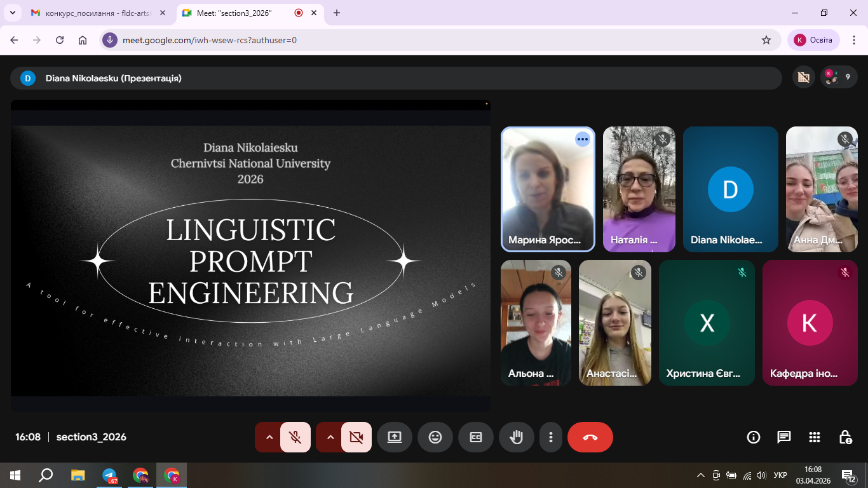Viewport: 868px width, 488px height.
Task: Toggle closed captions on
Action: pos(476,437)
